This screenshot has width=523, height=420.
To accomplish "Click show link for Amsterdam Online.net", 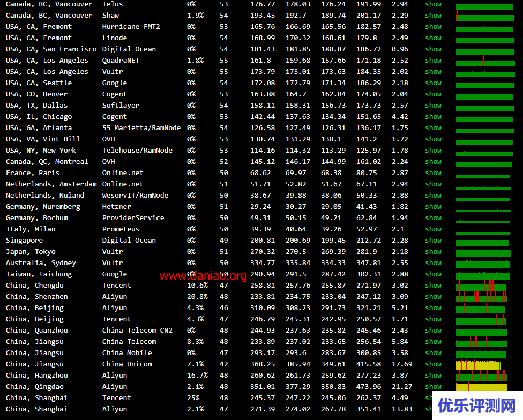I will coord(433,184).
